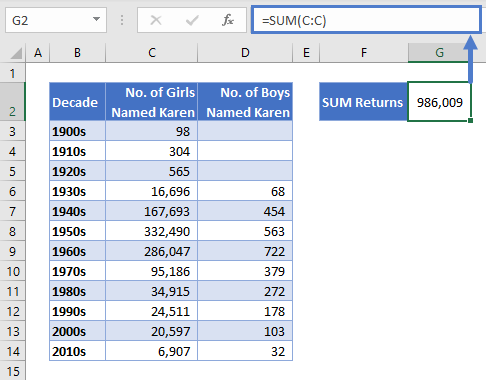Select row 2 header
Image resolution: width=486 pixels, height=380 pixels.
tap(12, 102)
